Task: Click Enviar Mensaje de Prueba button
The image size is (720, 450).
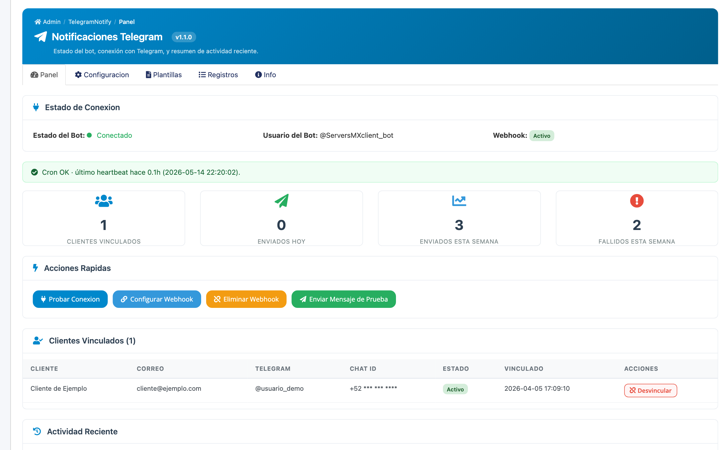Action: [343, 299]
